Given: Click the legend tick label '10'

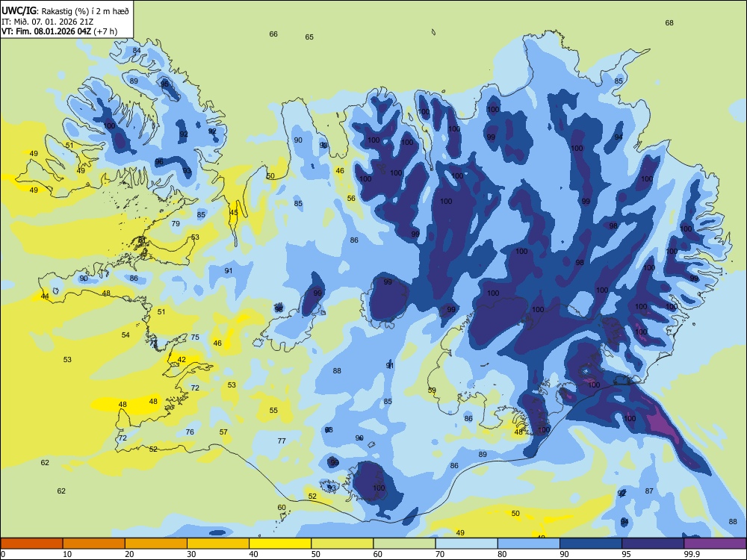Looking at the screenshot, I should click(x=67, y=554).
